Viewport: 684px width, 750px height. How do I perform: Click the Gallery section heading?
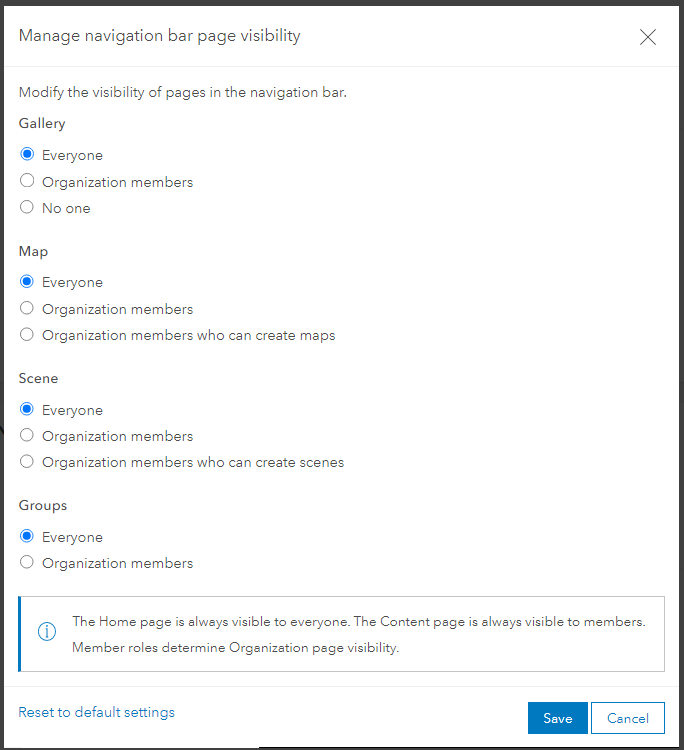[42, 123]
